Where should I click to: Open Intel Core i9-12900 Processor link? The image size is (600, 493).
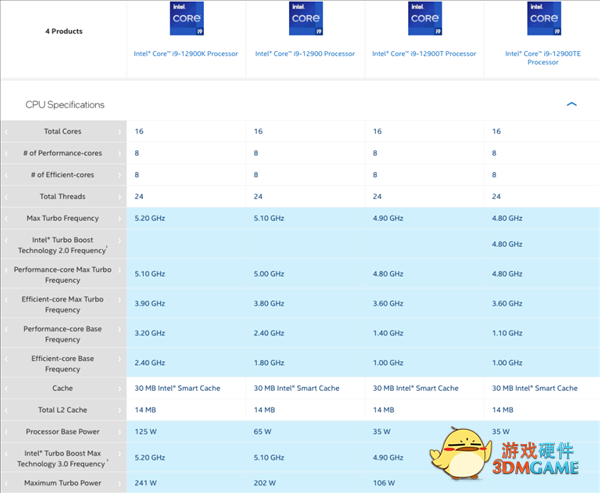coord(305,54)
